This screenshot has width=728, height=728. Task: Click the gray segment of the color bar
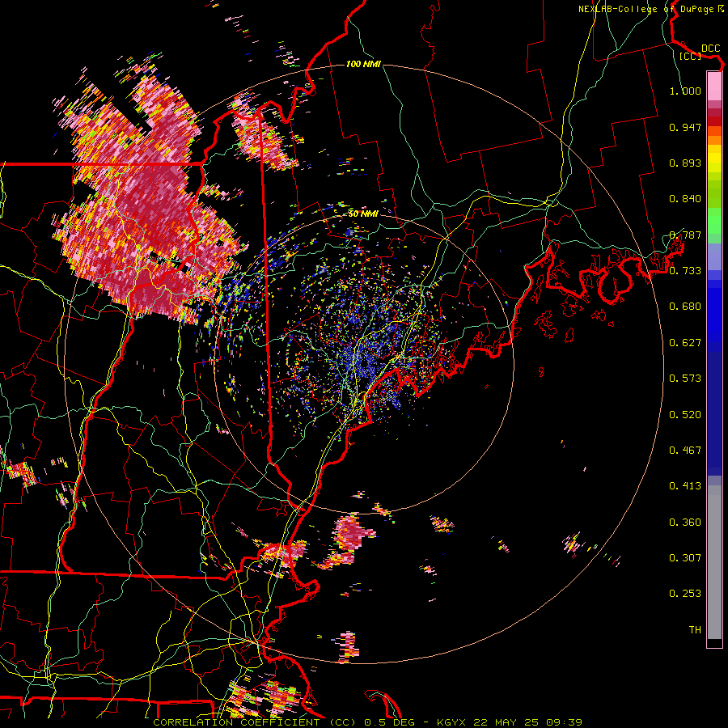coord(714,562)
